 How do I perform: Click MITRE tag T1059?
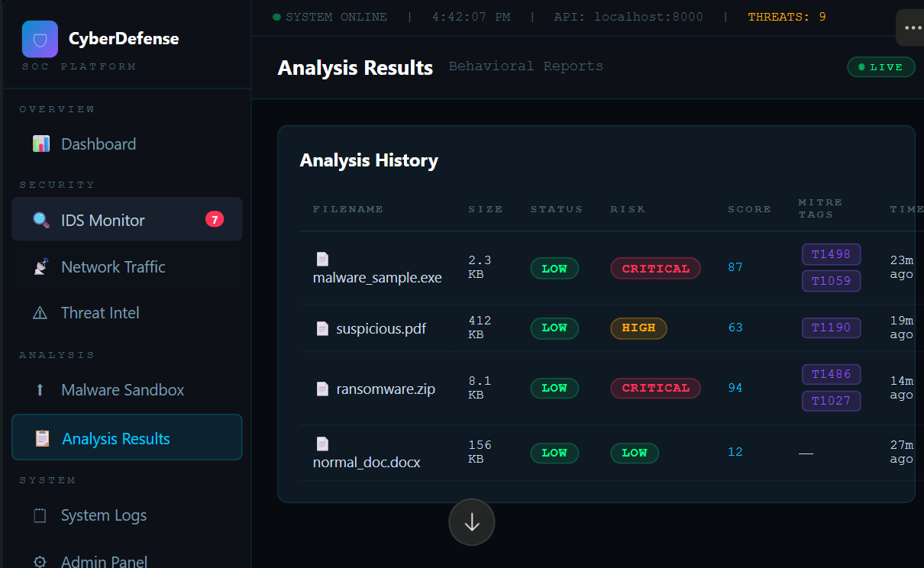tap(831, 280)
